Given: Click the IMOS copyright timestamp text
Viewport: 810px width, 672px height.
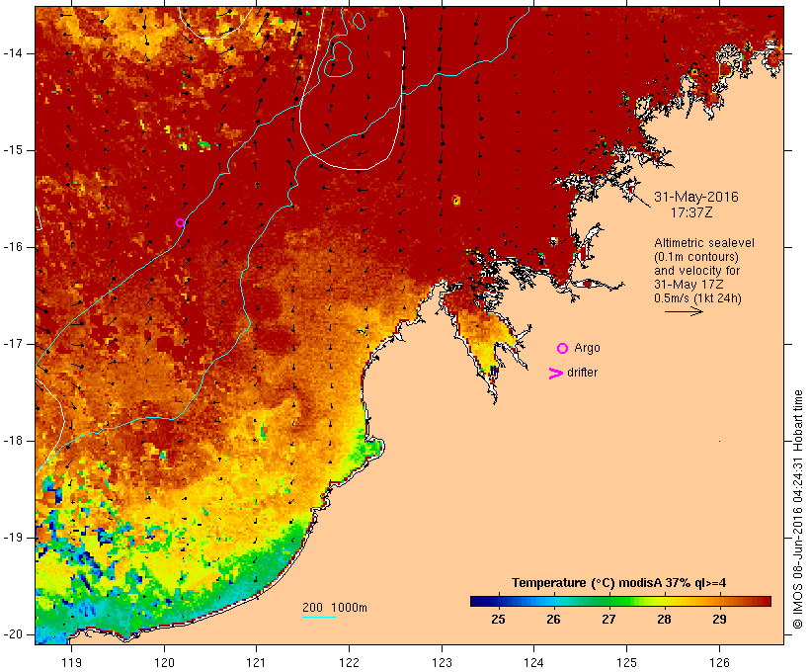Looking at the screenshot, I should (x=797, y=510).
